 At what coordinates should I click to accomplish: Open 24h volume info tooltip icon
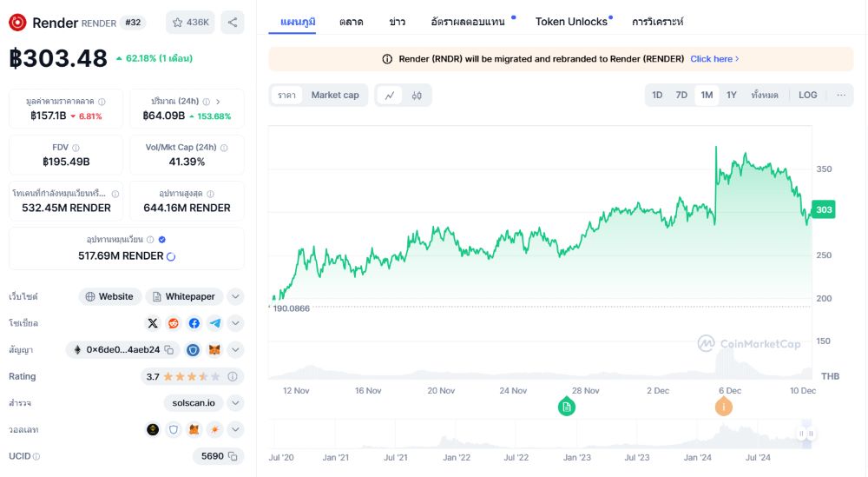coord(206,102)
